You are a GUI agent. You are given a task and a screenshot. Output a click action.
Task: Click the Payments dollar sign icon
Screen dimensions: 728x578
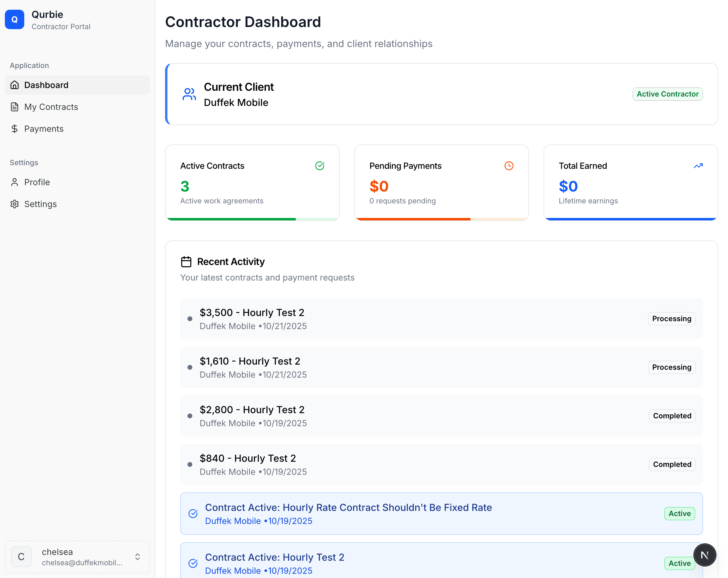15,129
